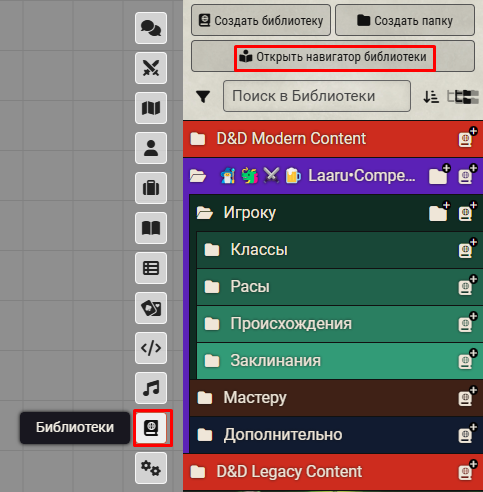483x492 pixels.
Task: Click the Создать папку button
Action: tap(405, 20)
